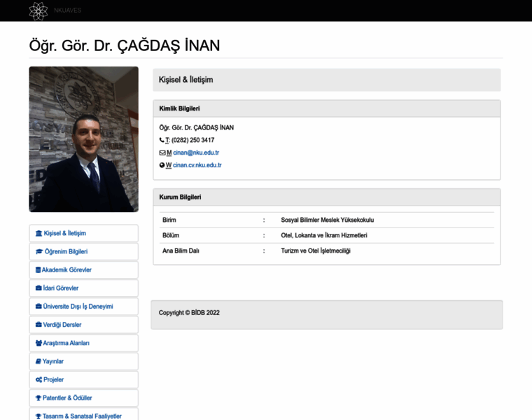The image size is (532, 420).
Task: Click the name Öğr. Gör. Dr. ÇAĞDAŞ İNAN in Kimlik Bilgileri
Action: [197, 127]
